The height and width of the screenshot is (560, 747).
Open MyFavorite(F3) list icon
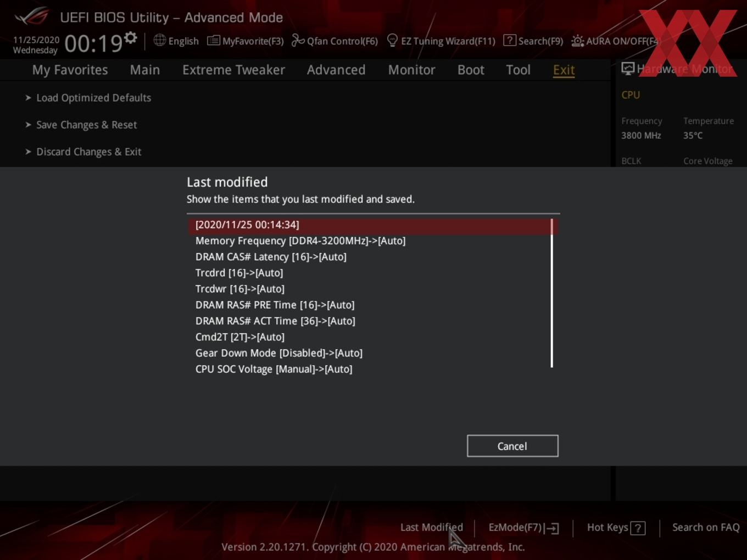214,41
